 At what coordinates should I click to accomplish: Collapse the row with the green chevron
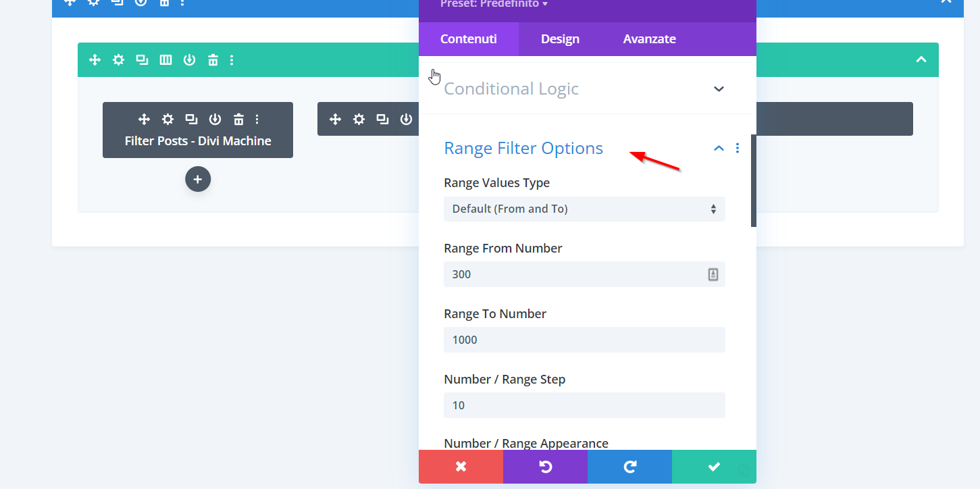tap(921, 60)
